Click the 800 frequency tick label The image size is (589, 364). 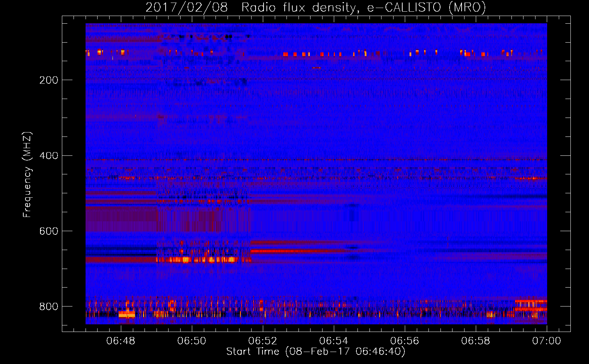pos(48,306)
